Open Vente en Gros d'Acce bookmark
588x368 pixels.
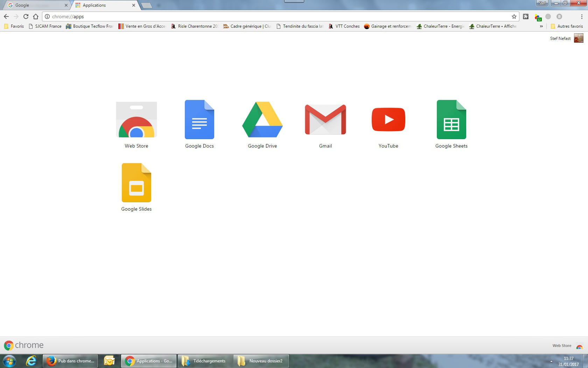coord(142,26)
